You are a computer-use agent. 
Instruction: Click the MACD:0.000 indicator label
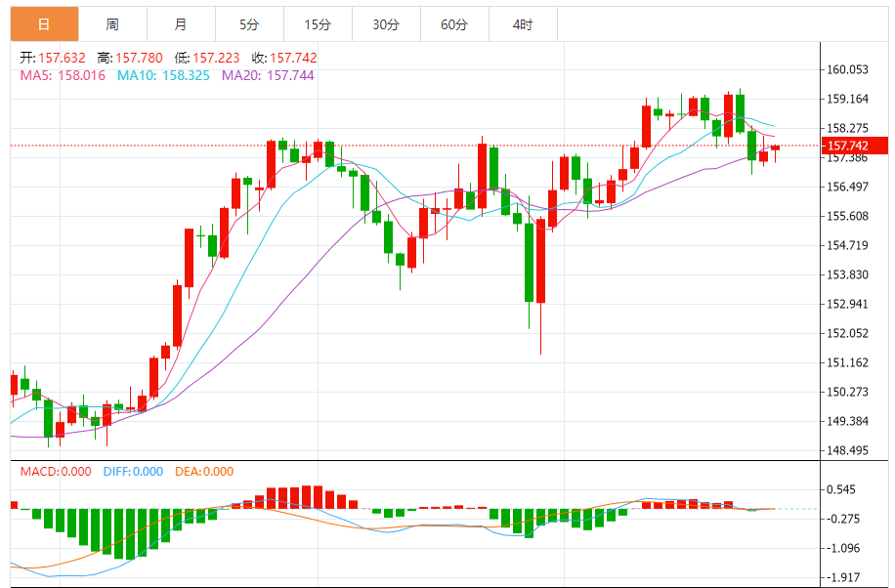(x=56, y=472)
